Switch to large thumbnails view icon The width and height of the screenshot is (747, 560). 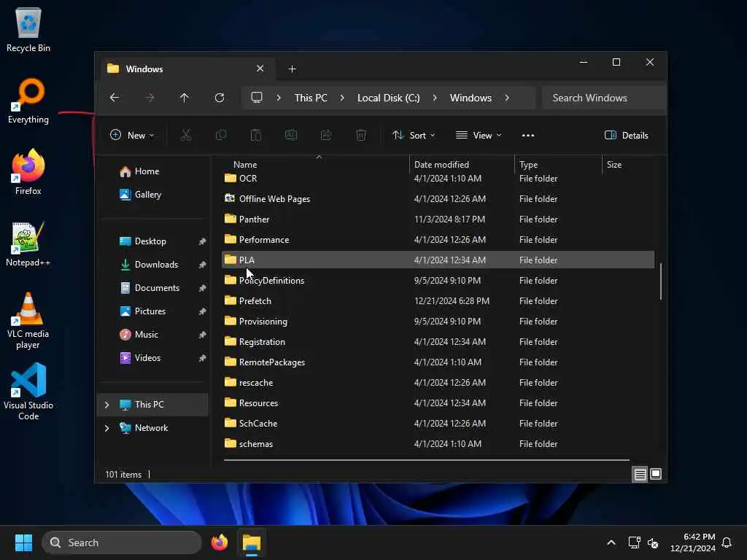(656, 474)
